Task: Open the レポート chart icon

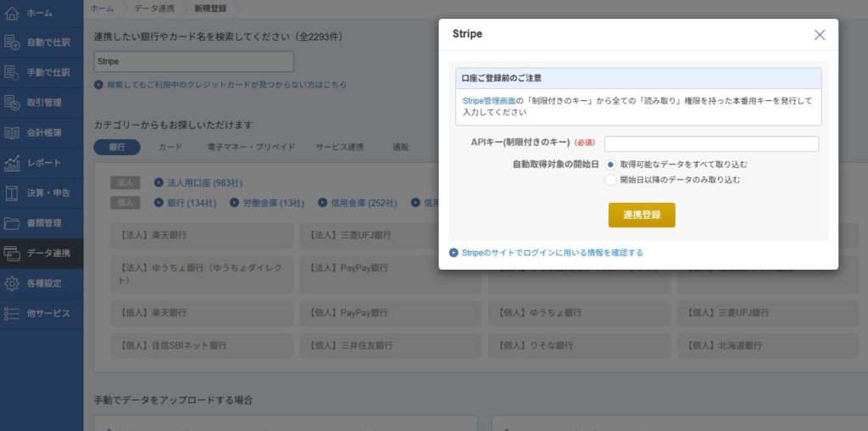Action: pyautogui.click(x=12, y=163)
